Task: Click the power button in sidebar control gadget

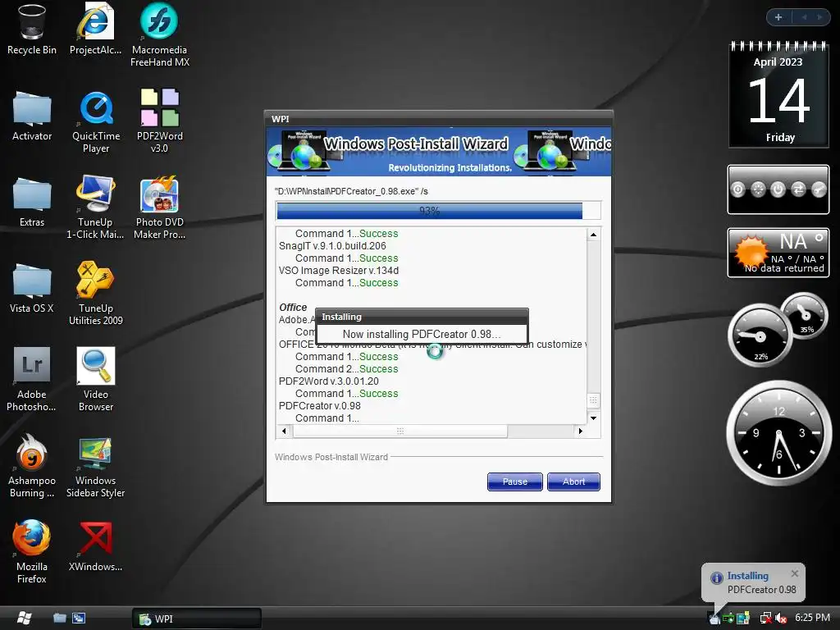Action: [x=778, y=189]
